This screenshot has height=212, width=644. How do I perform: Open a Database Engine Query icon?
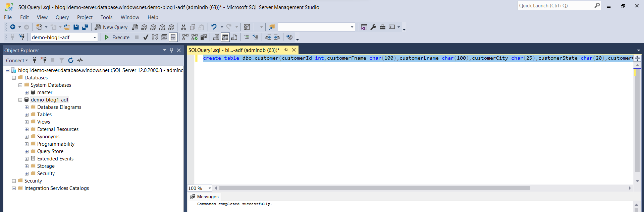click(x=135, y=27)
